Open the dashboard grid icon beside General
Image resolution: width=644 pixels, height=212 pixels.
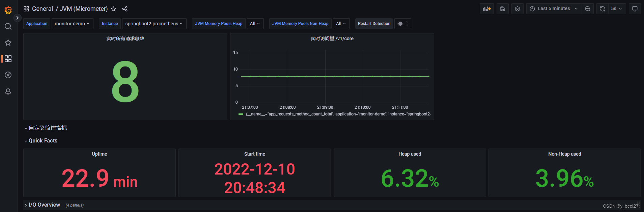tap(26, 9)
